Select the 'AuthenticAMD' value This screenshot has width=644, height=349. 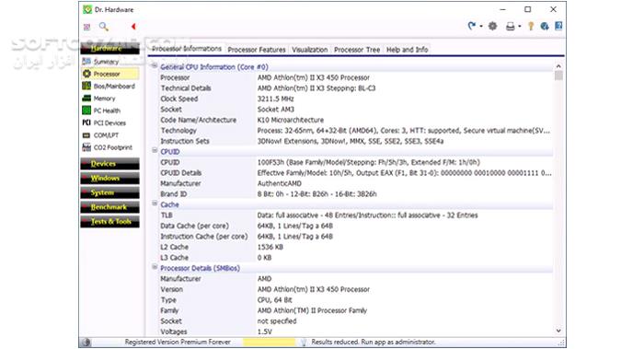(280, 184)
